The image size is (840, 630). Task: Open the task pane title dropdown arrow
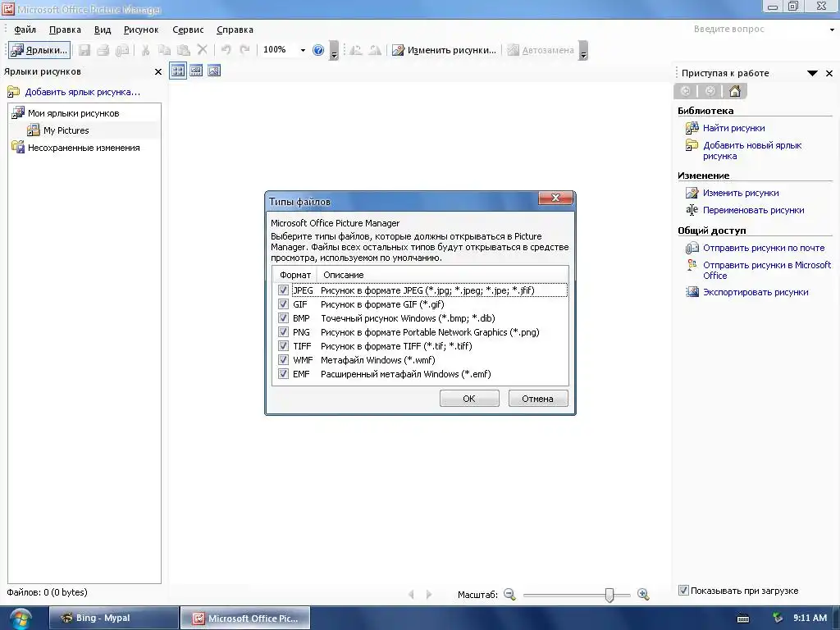(x=812, y=73)
